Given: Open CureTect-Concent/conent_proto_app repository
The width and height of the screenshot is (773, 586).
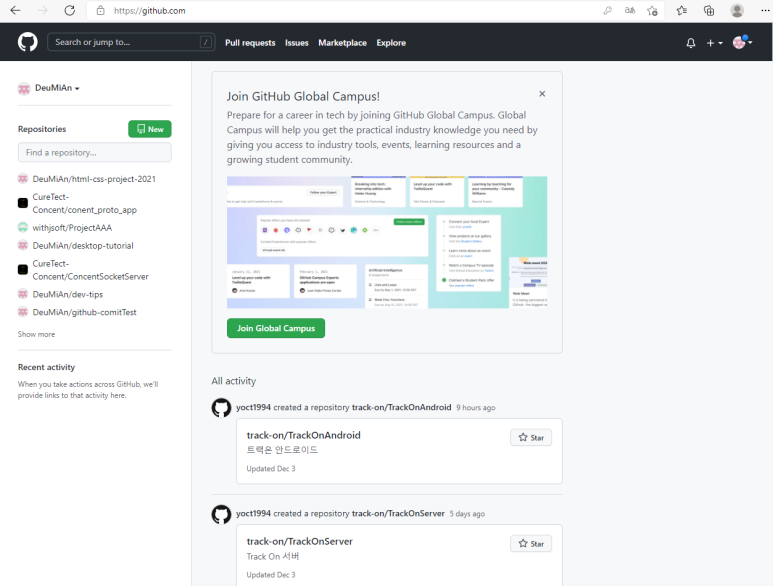Looking at the screenshot, I should pos(84,203).
